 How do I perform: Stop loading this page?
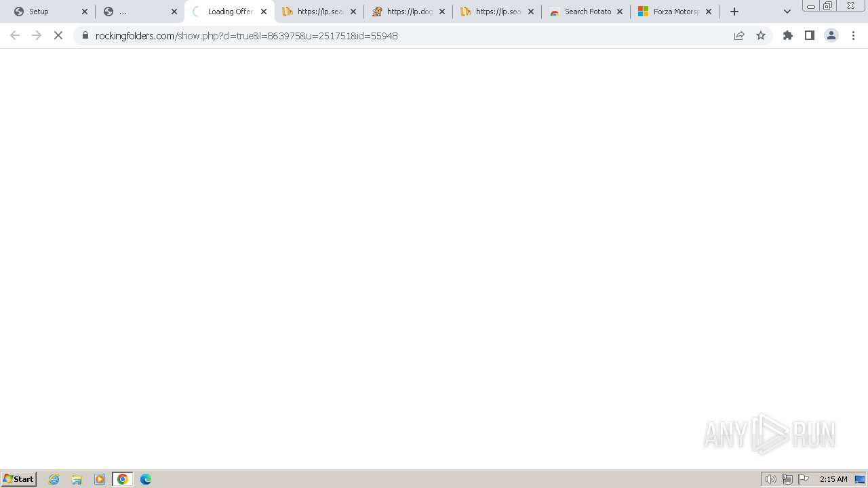coord(58,35)
